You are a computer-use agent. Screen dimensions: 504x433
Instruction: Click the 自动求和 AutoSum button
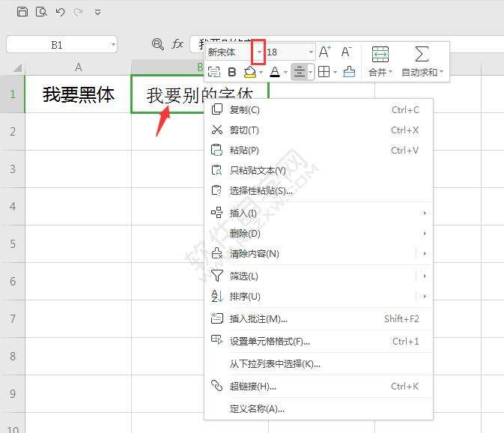pyautogui.click(x=422, y=61)
